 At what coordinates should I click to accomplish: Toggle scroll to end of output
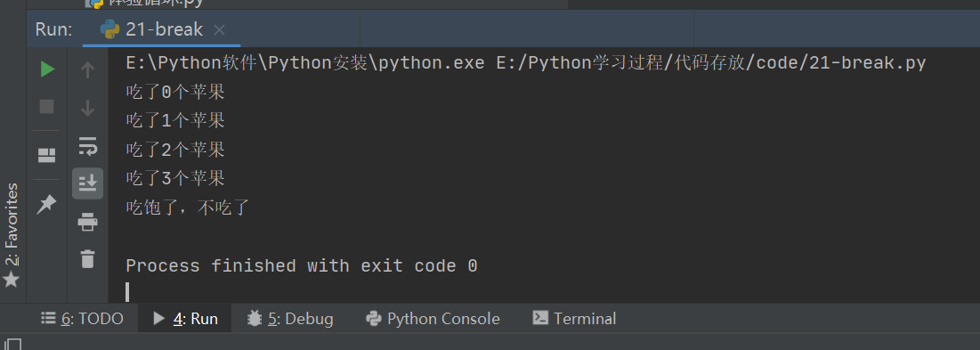pyautogui.click(x=87, y=183)
